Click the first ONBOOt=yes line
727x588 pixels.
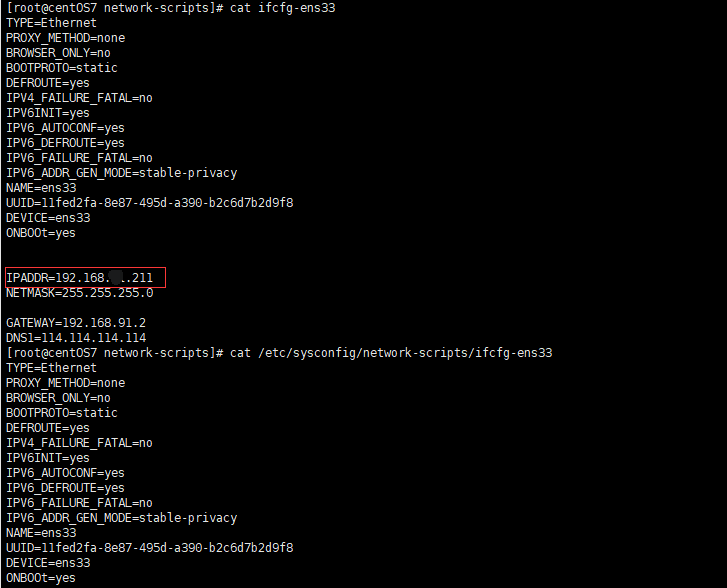[41, 233]
